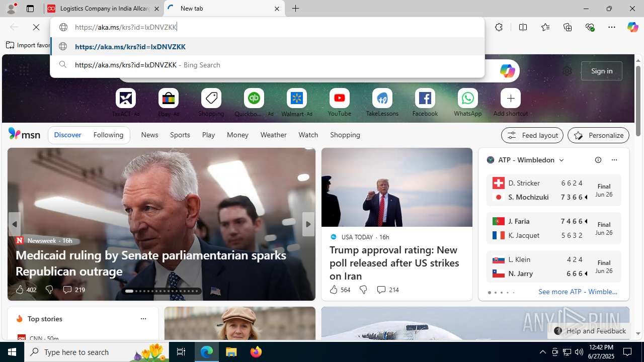Switch to the Following tab

(x=108, y=135)
